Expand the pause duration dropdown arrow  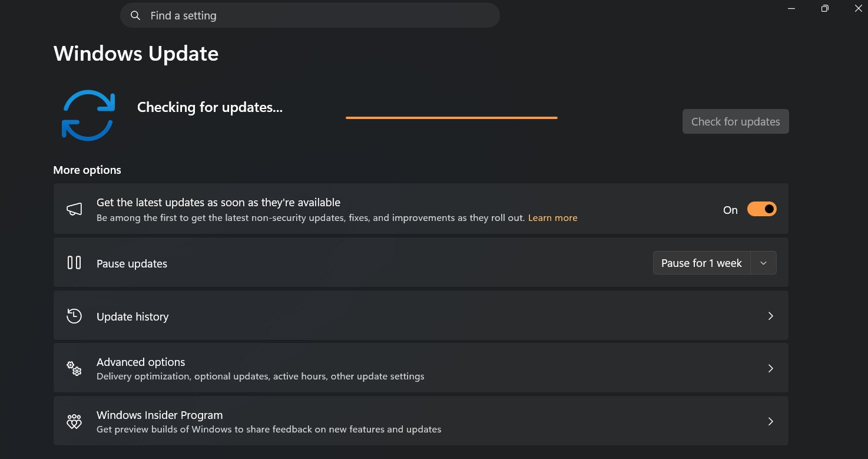coord(763,263)
